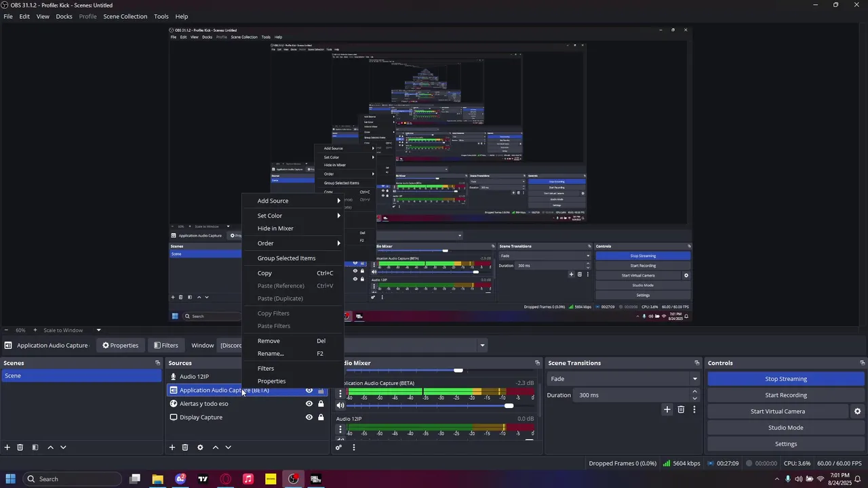Screen dimensions: 868x488
Task: Open the Docks menu
Action: 64,16
